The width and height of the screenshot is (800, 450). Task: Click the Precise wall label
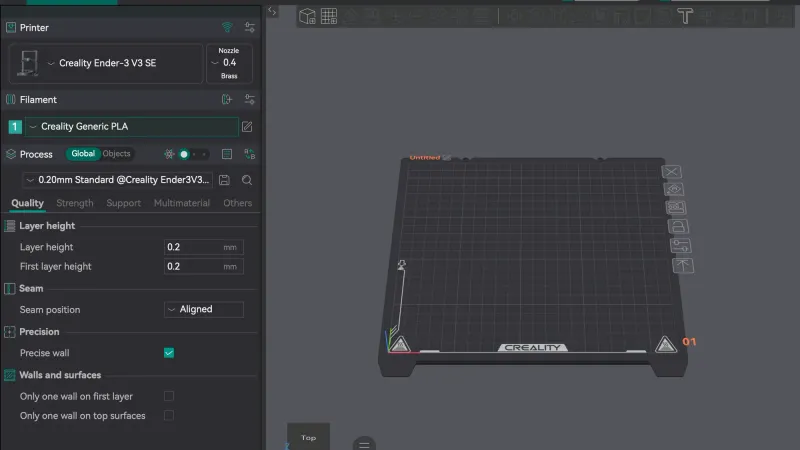tap(44, 353)
